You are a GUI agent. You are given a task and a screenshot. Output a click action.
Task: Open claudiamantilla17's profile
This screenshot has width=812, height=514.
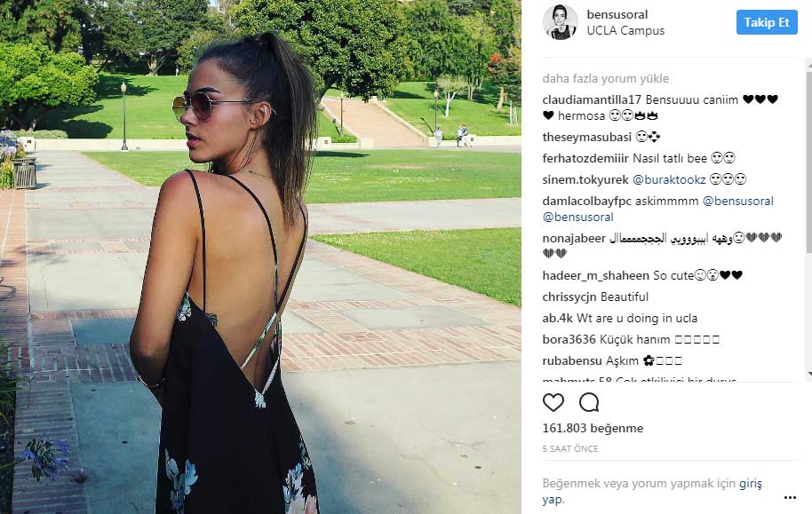point(592,100)
